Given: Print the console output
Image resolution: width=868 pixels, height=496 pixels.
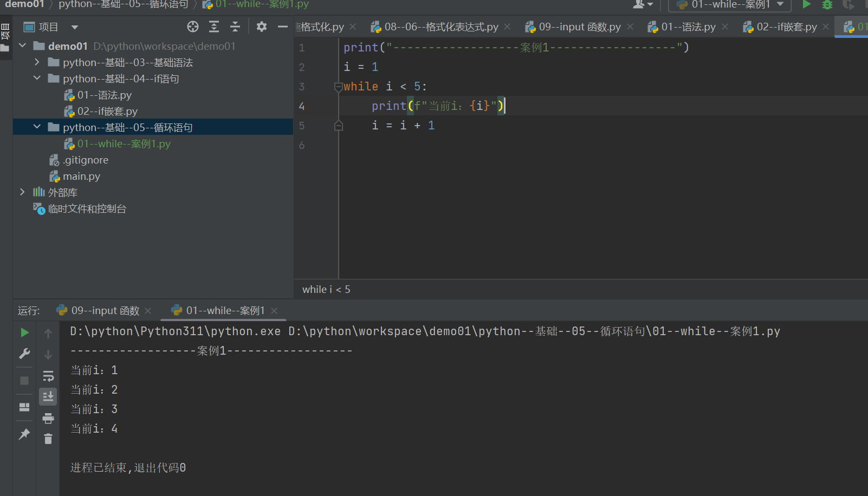Looking at the screenshot, I should [48, 418].
